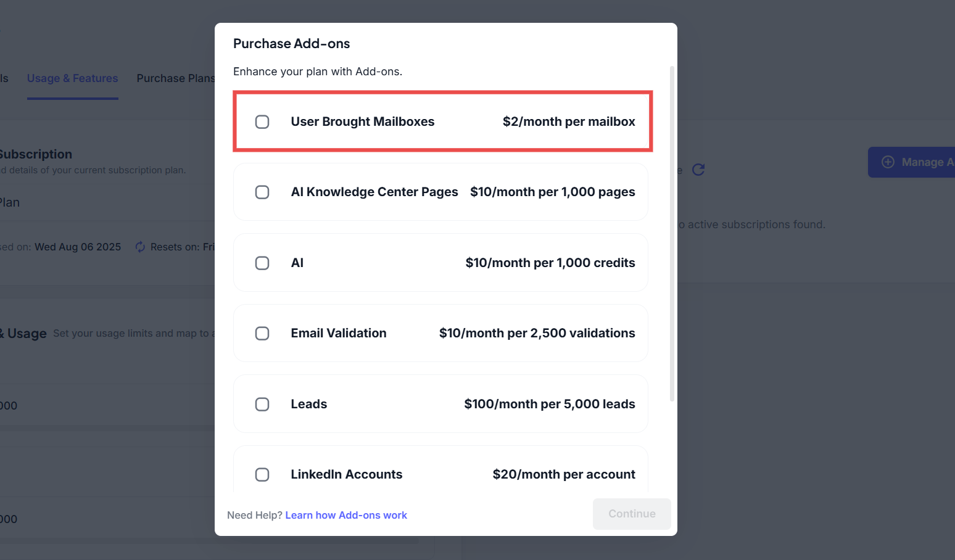Click the $2/month per mailbox price
This screenshot has height=560, width=955.
569,122
